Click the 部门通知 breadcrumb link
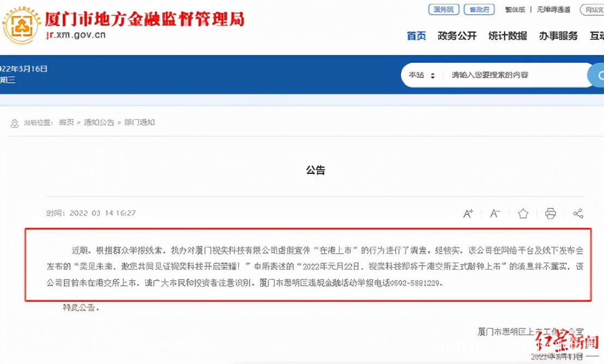604x364 pixels. pos(140,123)
